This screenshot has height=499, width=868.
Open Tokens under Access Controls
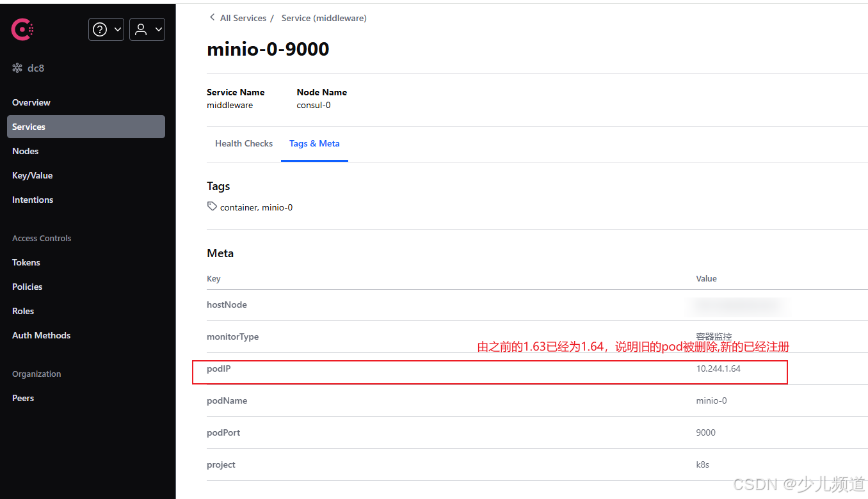coord(26,262)
